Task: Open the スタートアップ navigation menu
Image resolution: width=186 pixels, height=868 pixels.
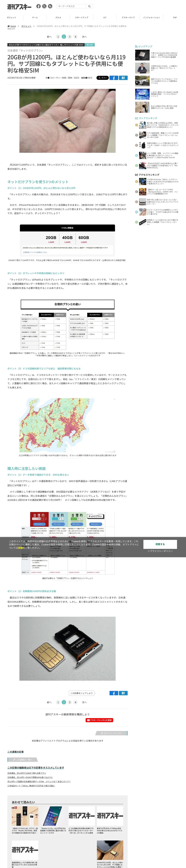Action: 81,18
